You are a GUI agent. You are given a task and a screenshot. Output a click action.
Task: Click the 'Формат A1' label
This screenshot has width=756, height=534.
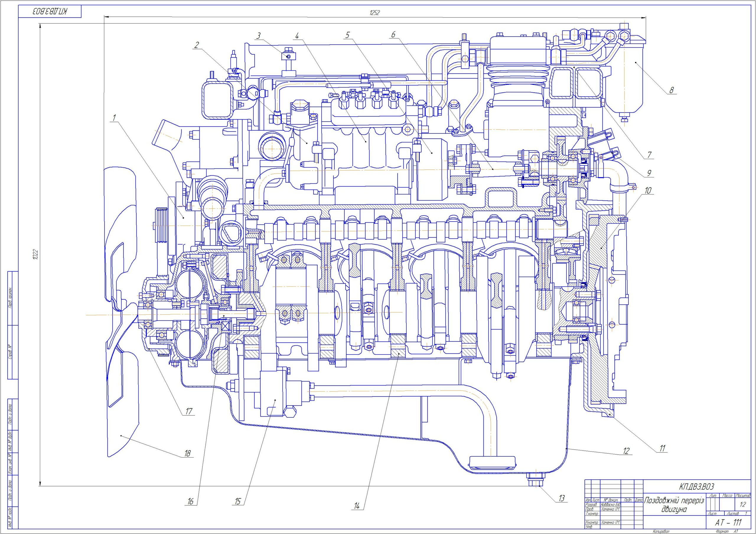[727, 531]
